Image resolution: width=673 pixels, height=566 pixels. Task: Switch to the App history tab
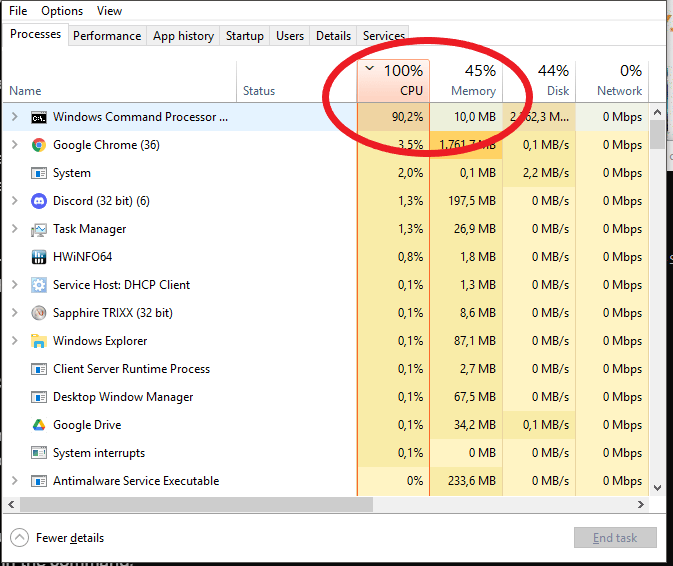pos(183,36)
